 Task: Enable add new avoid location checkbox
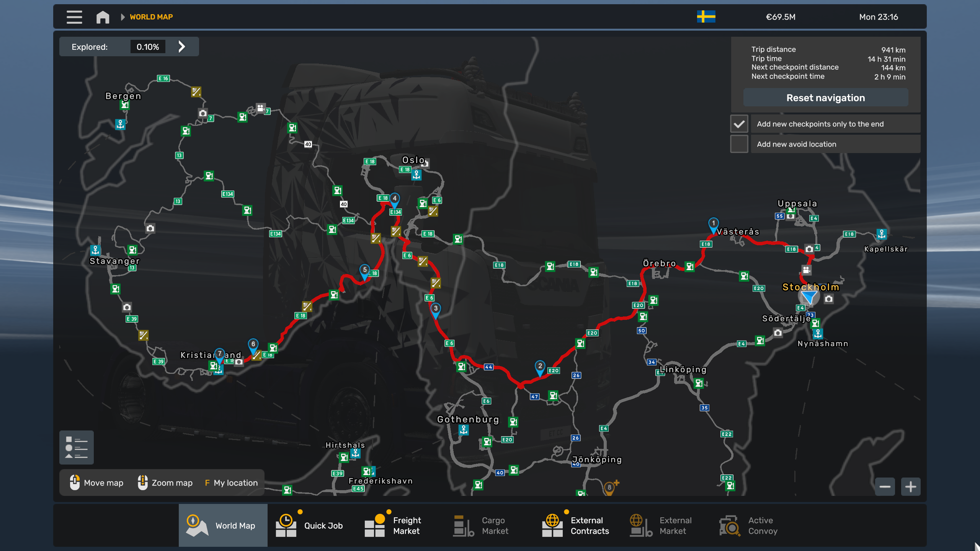tap(739, 144)
